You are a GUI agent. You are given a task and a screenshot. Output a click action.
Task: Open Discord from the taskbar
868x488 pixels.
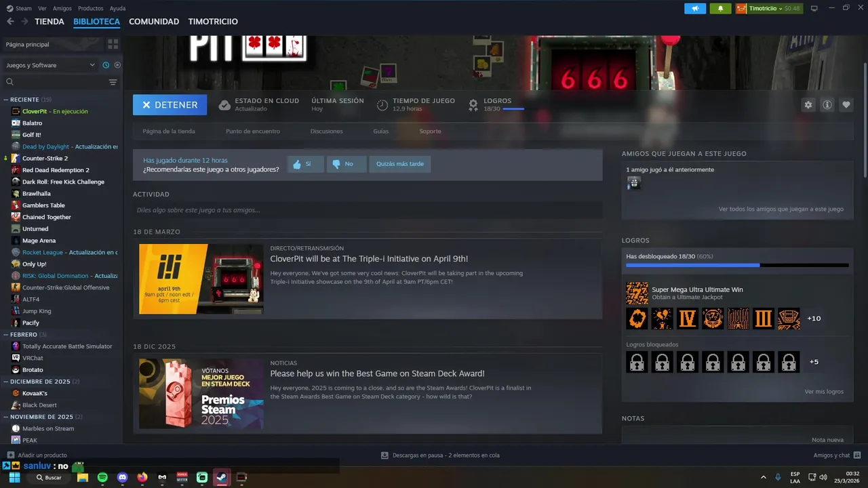point(122,477)
